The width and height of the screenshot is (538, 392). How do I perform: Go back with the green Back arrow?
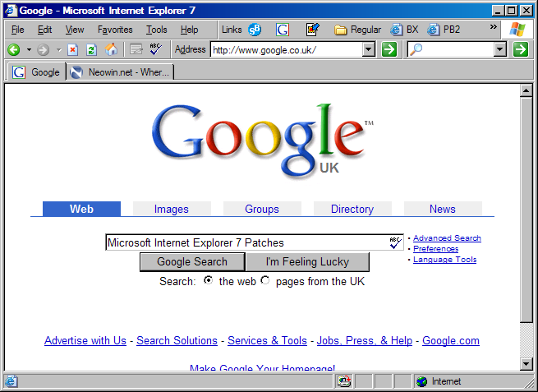coord(14,50)
